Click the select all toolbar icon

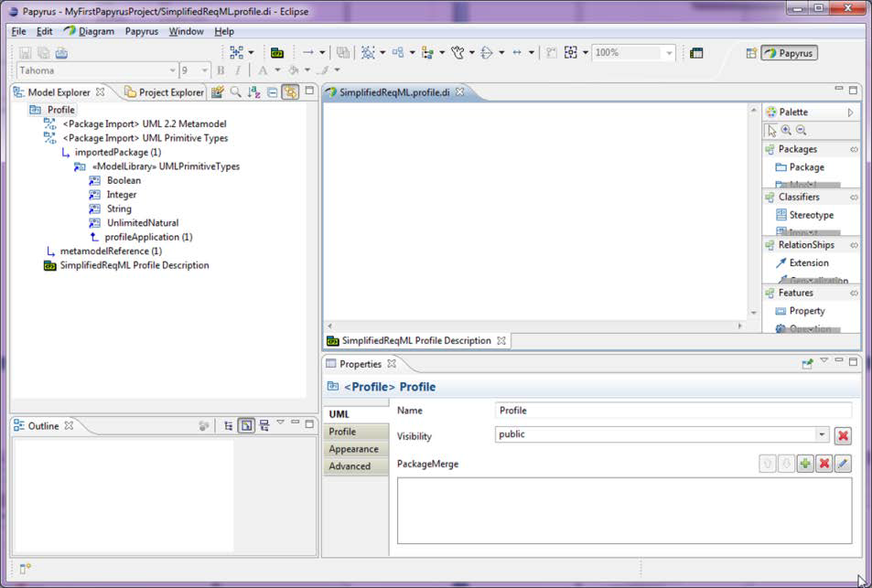coord(368,53)
